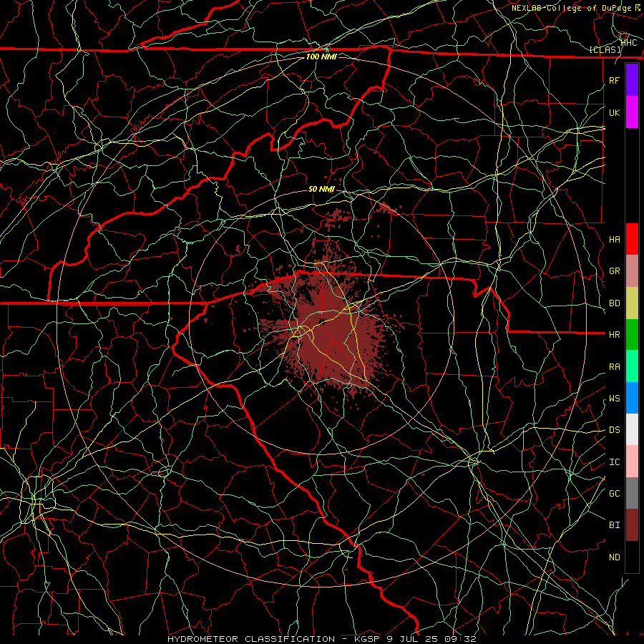Click the gray GC legend swatch
The width and height of the screenshot is (644, 644).
[x=632, y=493]
